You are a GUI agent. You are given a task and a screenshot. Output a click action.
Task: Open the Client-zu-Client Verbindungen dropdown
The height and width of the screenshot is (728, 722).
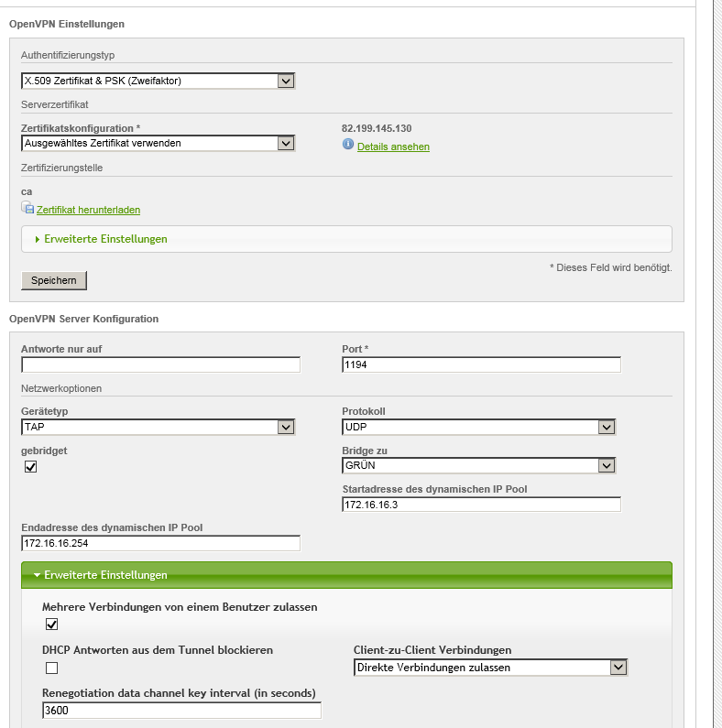[x=490, y=668]
